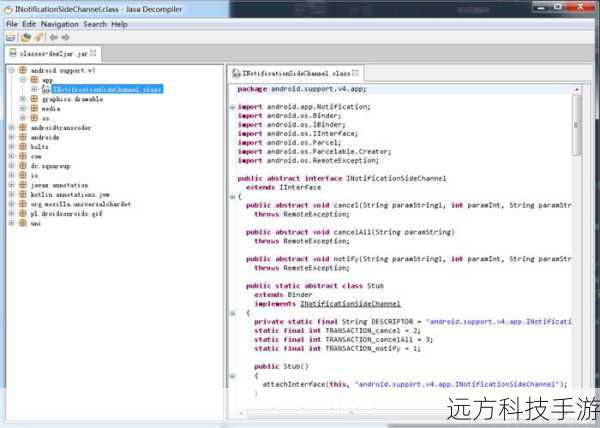
Task: Select INotificationSideChannel.class in the tree
Action: pyautogui.click(x=107, y=90)
